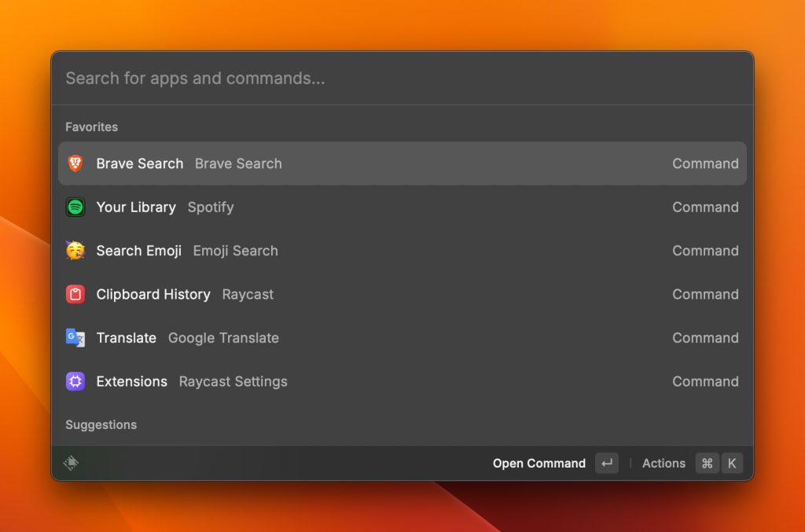Click the ⌘ key symbol beside Actions
This screenshot has height=532, width=805.
coord(707,464)
